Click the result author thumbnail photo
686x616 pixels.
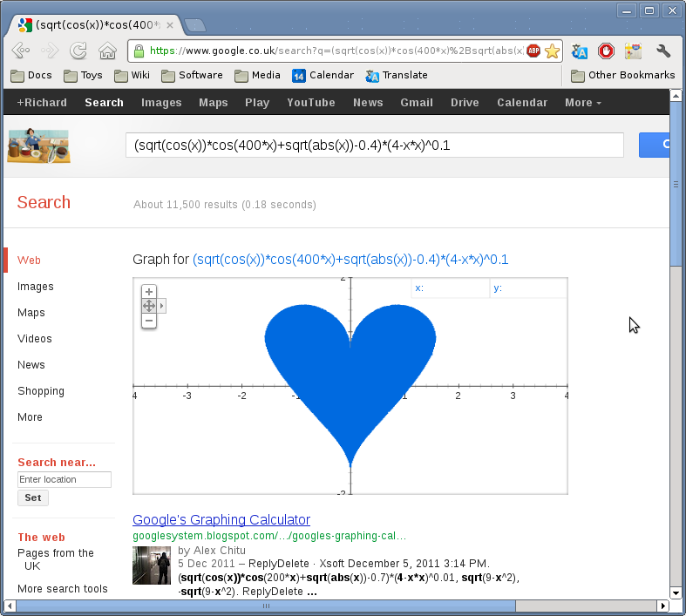pos(152,565)
